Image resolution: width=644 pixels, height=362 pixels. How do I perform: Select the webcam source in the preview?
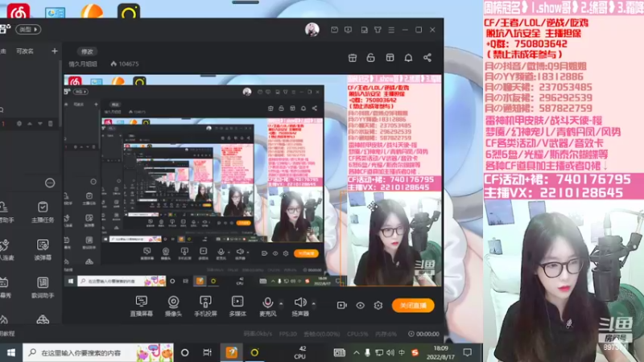[x=391, y=239]
